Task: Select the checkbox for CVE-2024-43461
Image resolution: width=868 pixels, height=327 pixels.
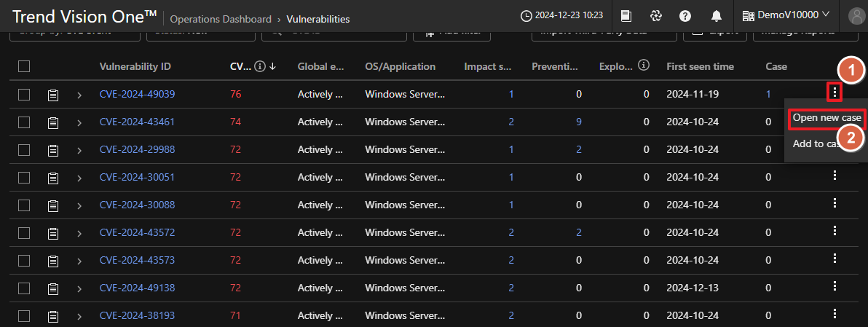Action: click(x=24, y=122)
